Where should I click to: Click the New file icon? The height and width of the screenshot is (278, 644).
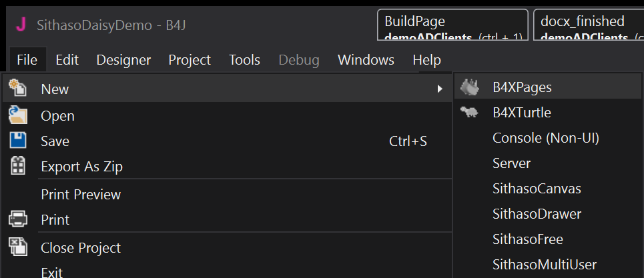pos(18,88)
